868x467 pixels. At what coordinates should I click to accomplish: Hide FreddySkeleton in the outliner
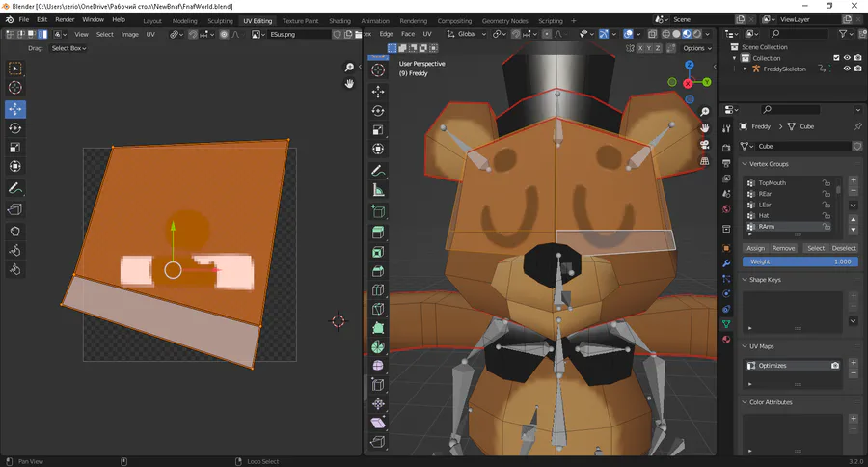[847, 69]
